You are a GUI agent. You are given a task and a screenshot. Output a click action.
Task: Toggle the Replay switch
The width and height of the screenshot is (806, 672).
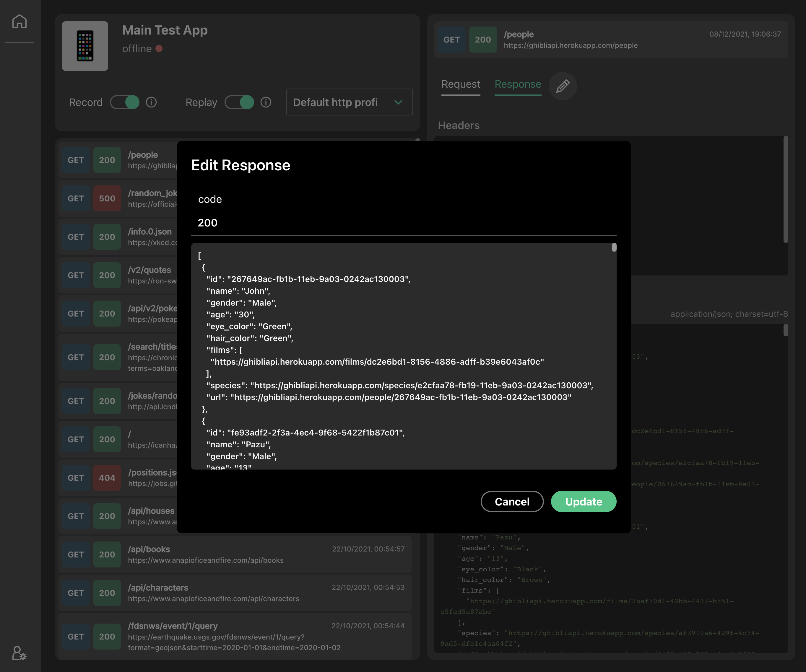pyautogui.click(x=239, y=102)
